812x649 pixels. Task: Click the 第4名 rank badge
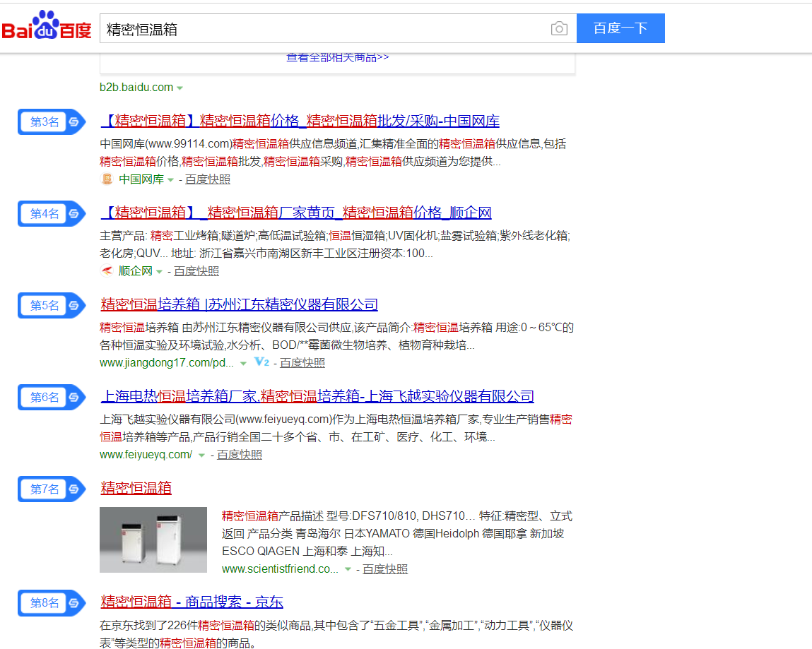pos(52,214)
